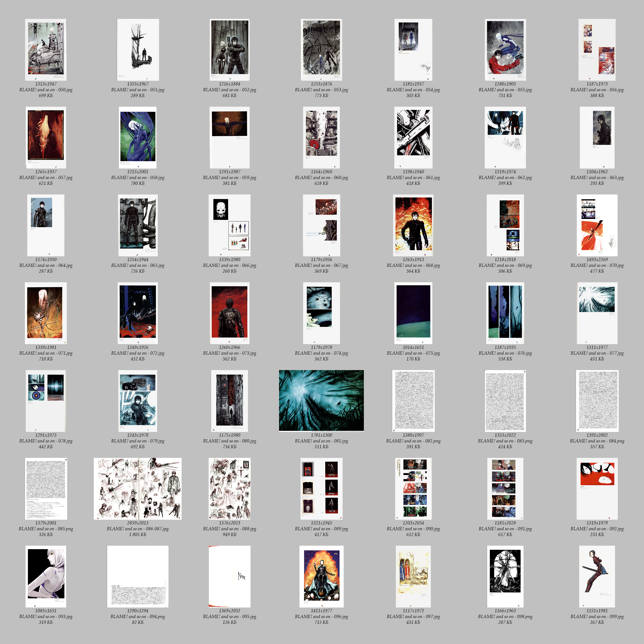Image resolution: width=644 pixels, height=644 pixels.
Task: Open the 084.png text page thumbnail
Action: (x=597, y=401)
